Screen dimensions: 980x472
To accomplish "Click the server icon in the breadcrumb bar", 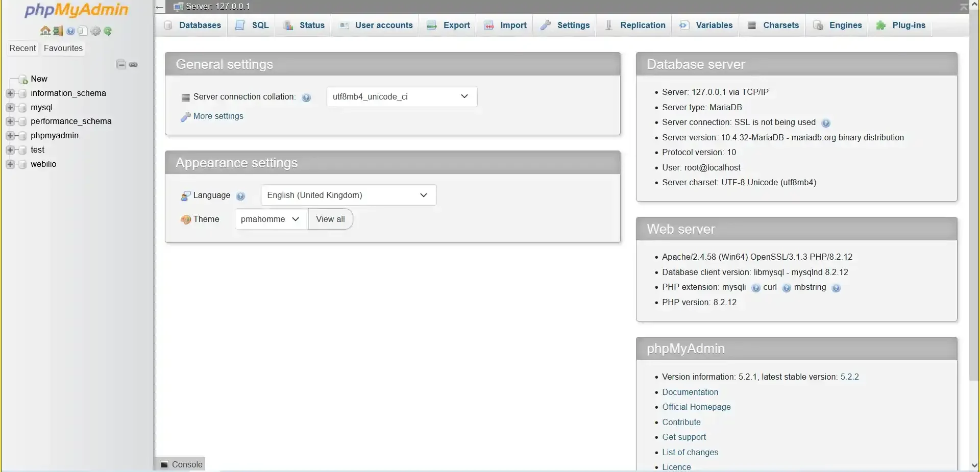I will click(178, 7).
